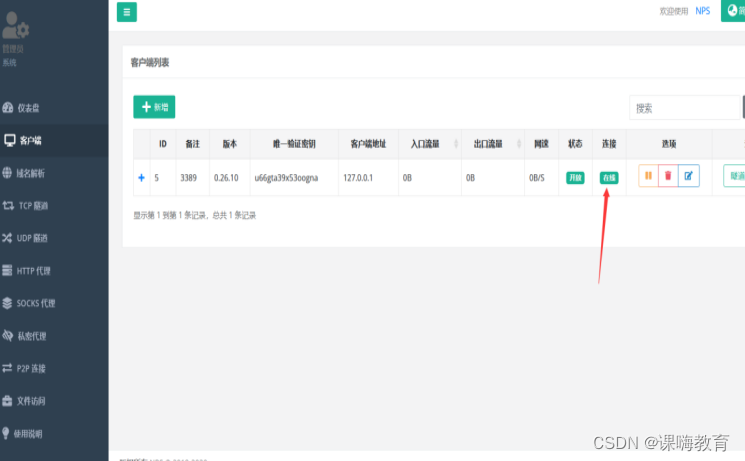
Task: Delete client 5 with the red trash button
Action: click(668, 176)
